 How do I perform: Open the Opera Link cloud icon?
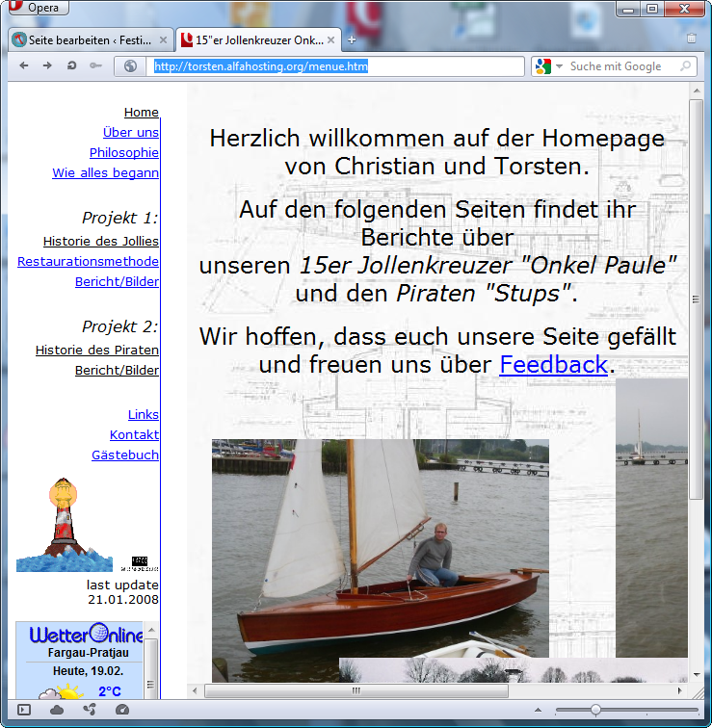click(57, 710)
